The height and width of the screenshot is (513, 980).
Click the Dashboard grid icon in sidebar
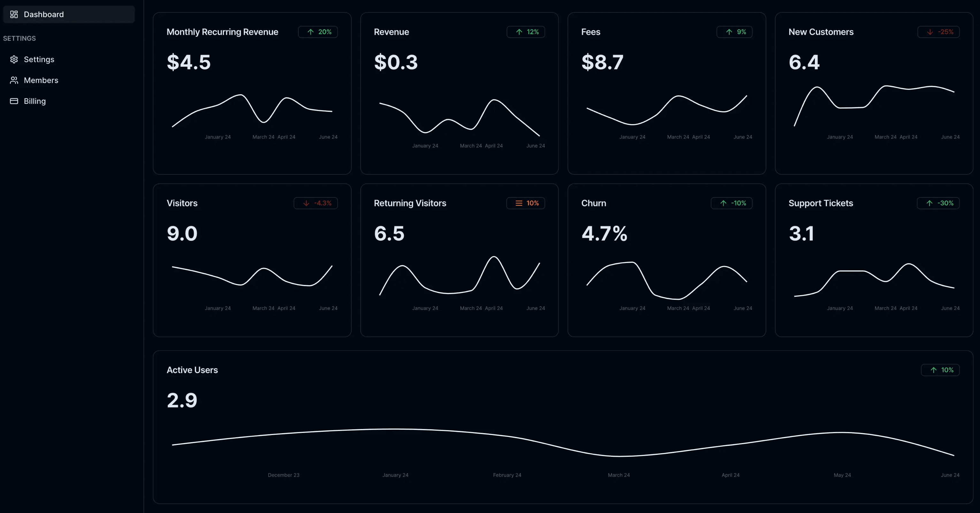pos(14,14)
